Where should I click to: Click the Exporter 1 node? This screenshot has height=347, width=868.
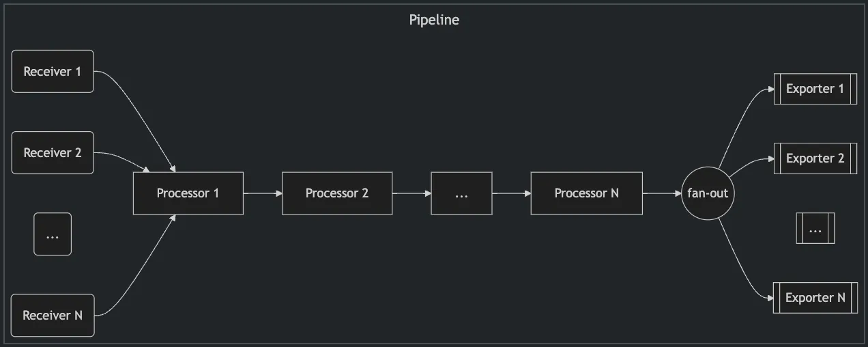click(x=815, y=89)
